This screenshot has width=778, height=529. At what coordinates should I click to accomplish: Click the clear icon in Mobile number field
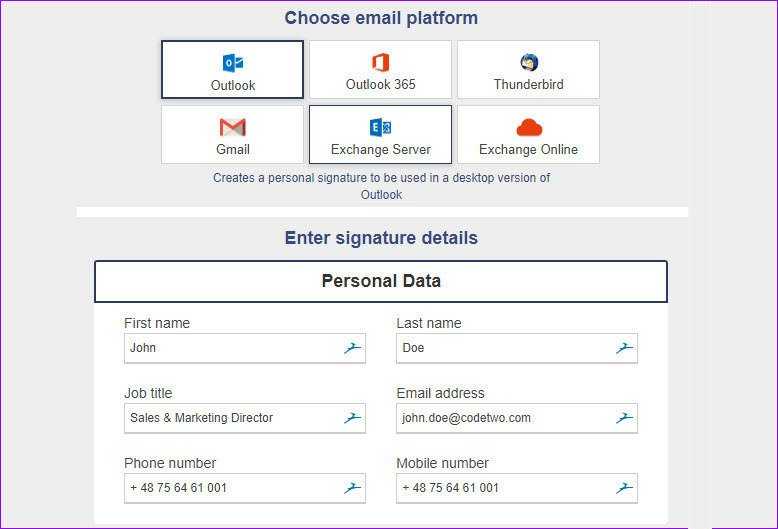coord(624,488)
